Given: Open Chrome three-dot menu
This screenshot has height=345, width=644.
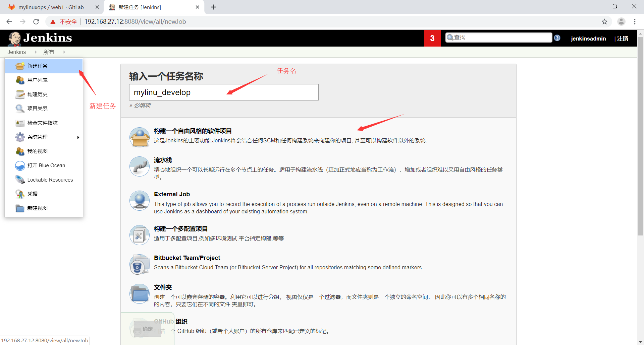Looking at the screenshot, I should (635, 22).
